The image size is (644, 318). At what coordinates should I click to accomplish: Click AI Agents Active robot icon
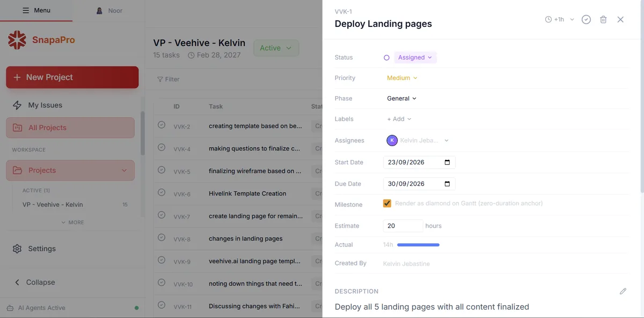pos(10,308)
